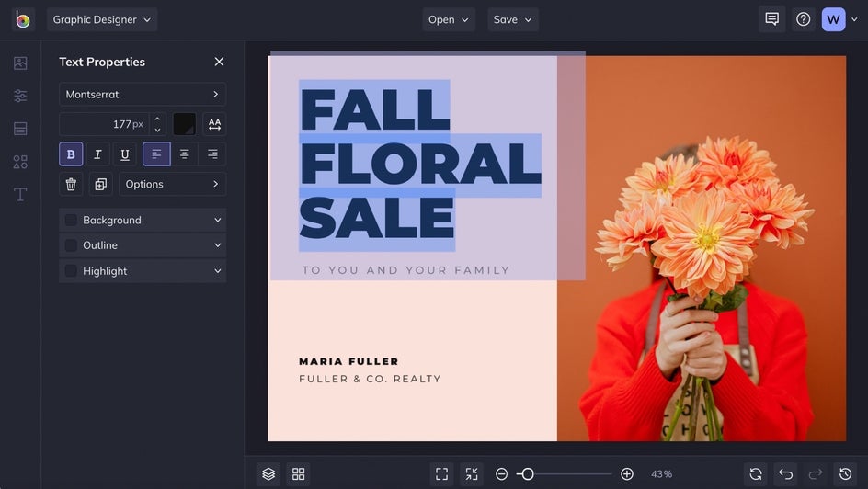Toggle underline formatting

(x=125, y=154)
